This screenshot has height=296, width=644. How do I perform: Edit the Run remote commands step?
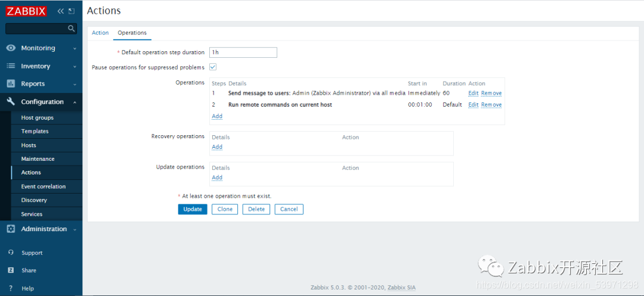pyautogui.click(x=473, y=105)
